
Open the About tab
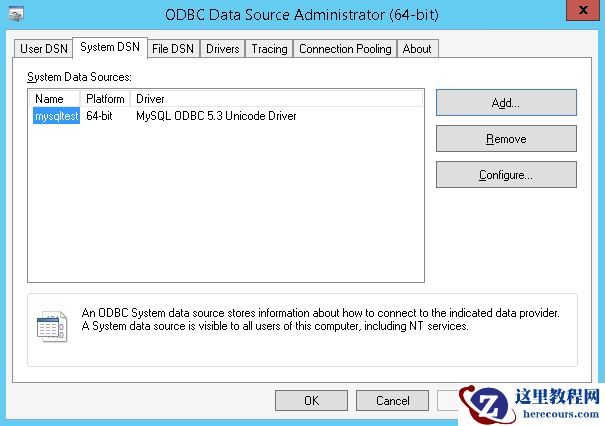pos(417,48)
